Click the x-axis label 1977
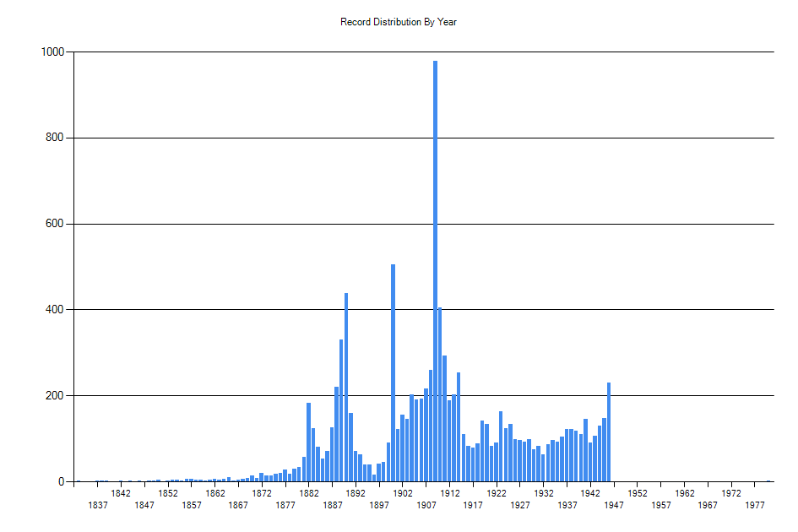The image size is (798, 532). [755, 505]
